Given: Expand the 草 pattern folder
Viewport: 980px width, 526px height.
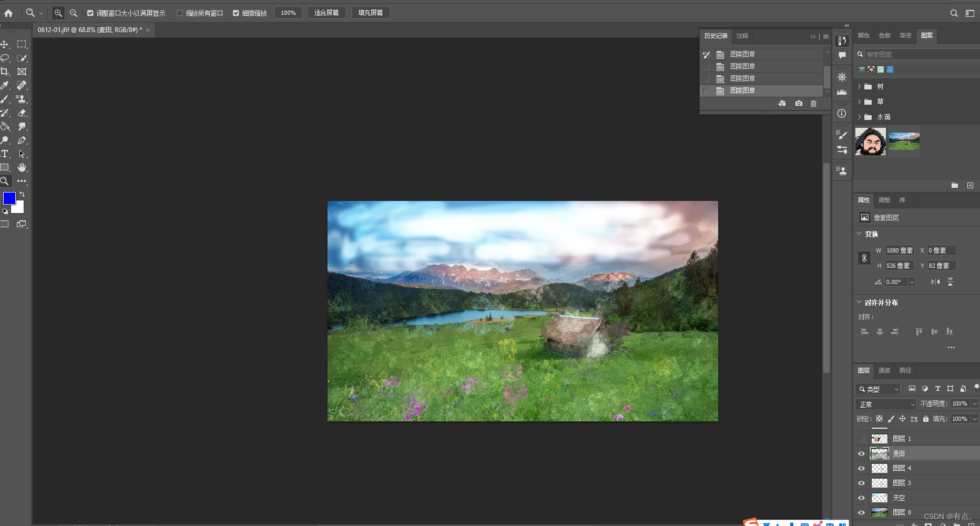Looking at the screenshot, I should (x=859, y=102).
